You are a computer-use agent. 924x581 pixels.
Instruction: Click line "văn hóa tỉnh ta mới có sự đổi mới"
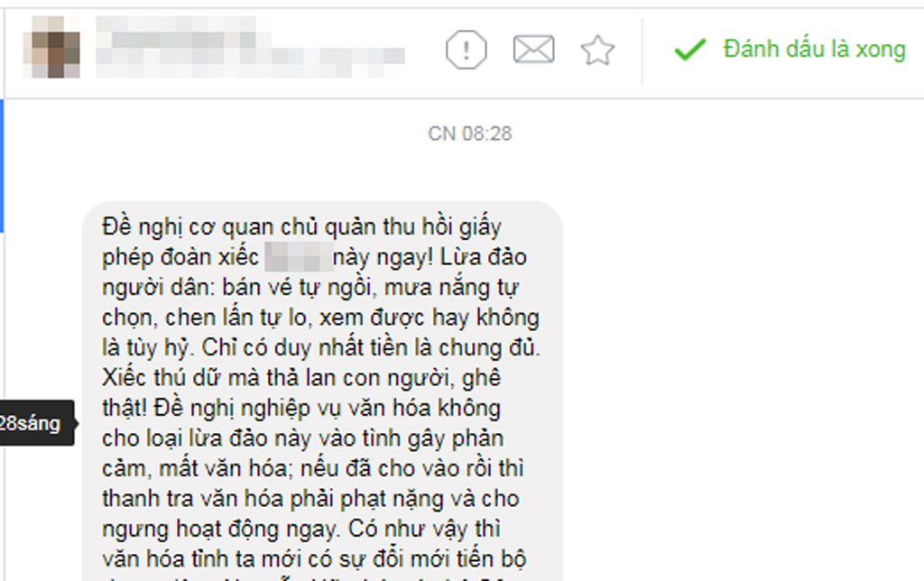coord(313,559)
